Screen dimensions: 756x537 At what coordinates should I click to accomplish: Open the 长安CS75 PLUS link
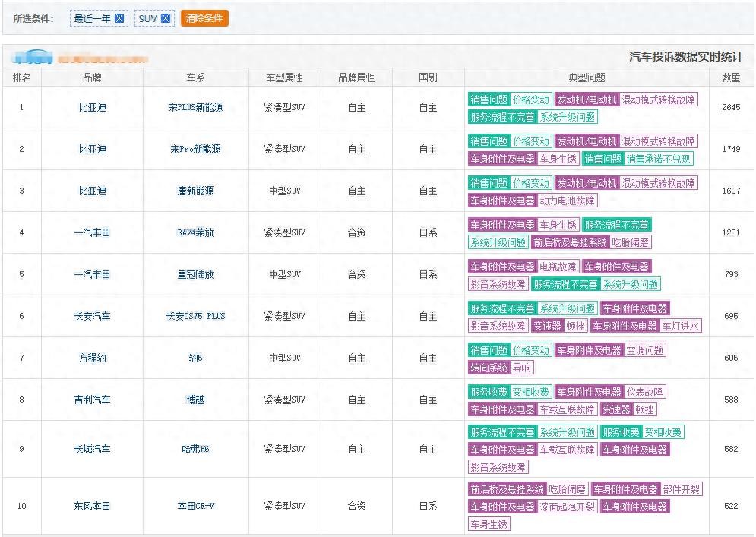tap(195, 317)
